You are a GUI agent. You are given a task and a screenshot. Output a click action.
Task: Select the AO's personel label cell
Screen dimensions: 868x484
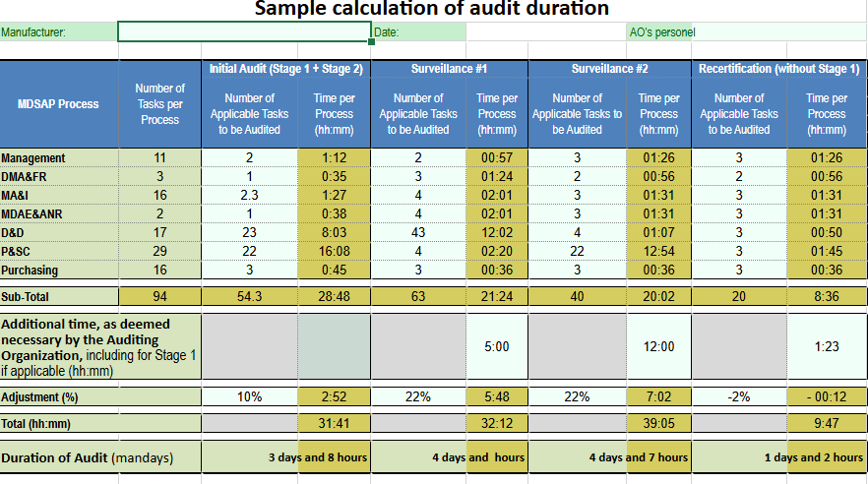(661, 32)
